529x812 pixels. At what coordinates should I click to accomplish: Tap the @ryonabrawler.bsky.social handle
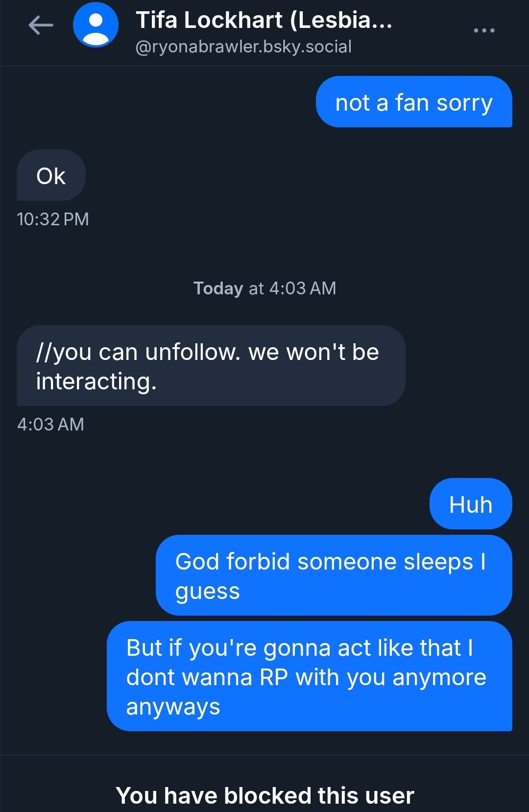[243, 47]
